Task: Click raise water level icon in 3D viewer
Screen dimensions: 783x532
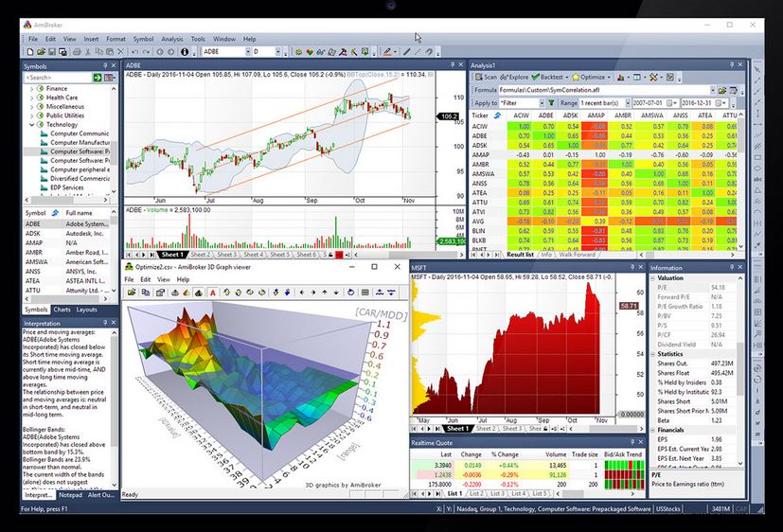Action: (x=380, y=293)
